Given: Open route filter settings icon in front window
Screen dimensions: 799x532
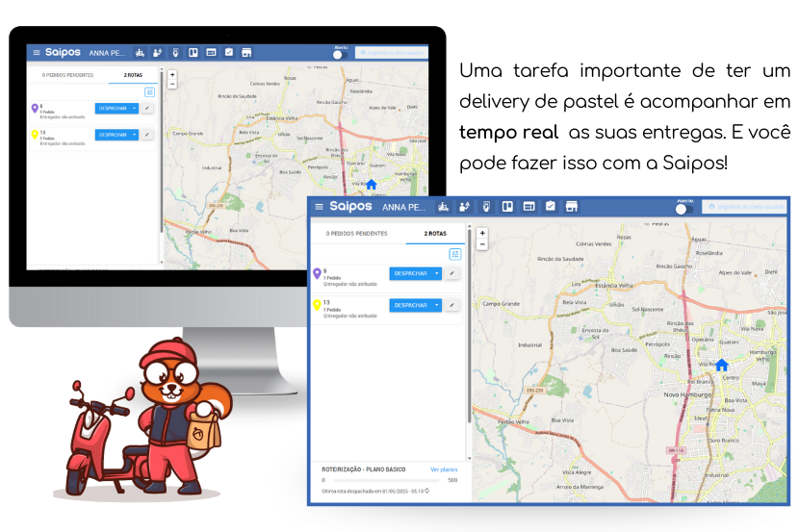Looking at the screenshot, I should [455, 254].
